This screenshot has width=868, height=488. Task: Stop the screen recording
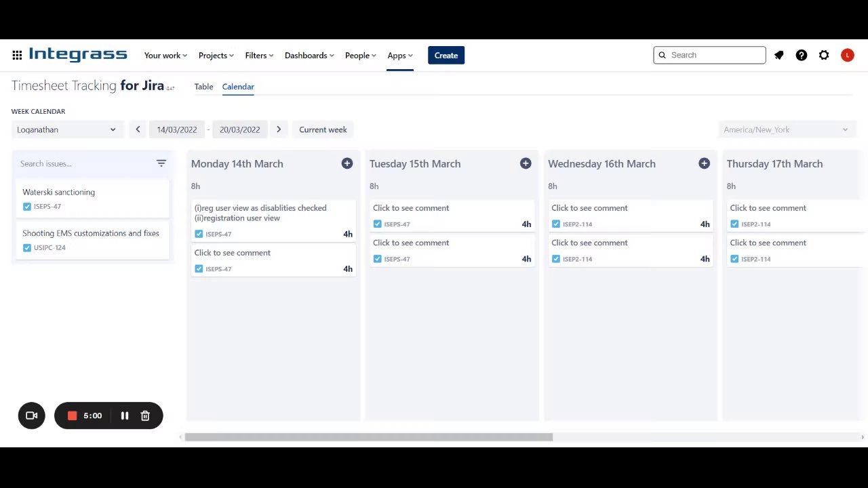pyautogui.click(x=72, y=415)
